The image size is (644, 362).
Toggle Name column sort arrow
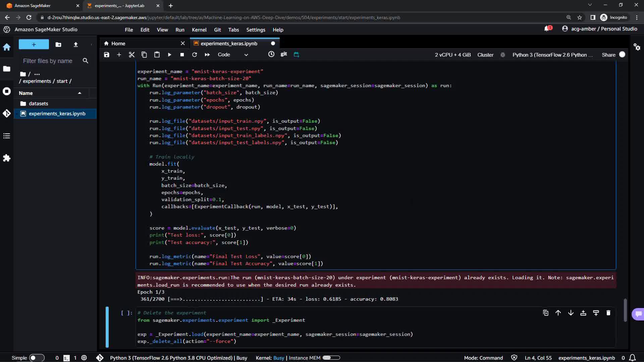pos(79,93)
